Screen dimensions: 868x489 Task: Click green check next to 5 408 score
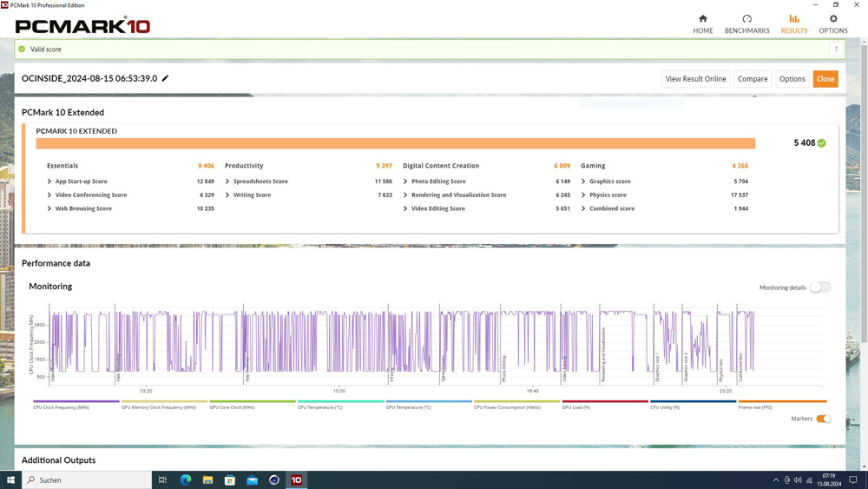(x=821, y=143)
